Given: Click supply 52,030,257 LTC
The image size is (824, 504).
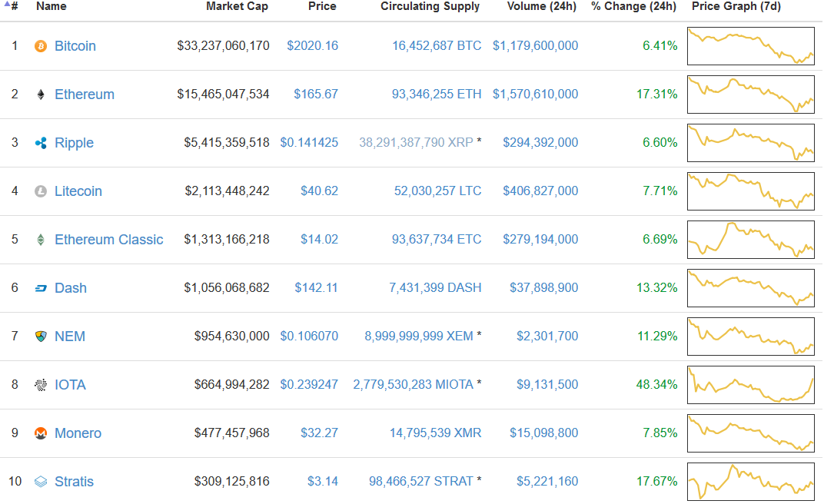Looking at the screenshot, I should (438, 191).
